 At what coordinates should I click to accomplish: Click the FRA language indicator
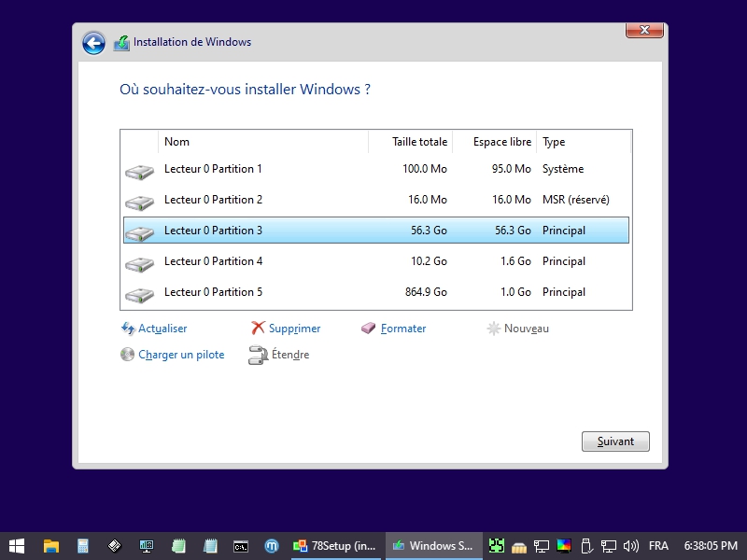pos(658,546)
